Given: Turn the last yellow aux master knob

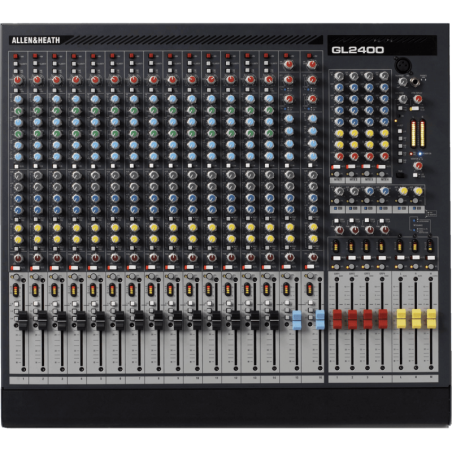Looking at the screenshot, I should 418,191.
